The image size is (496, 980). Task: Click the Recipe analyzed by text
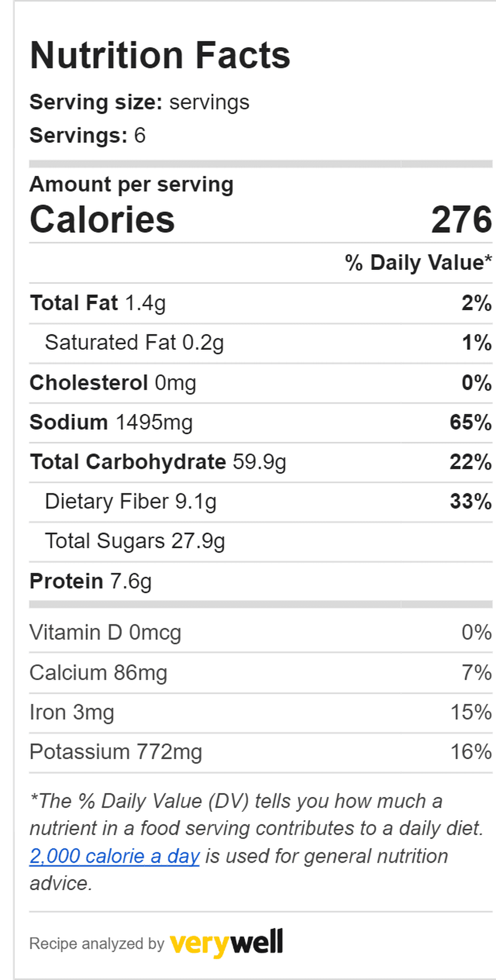pos(97,943)
